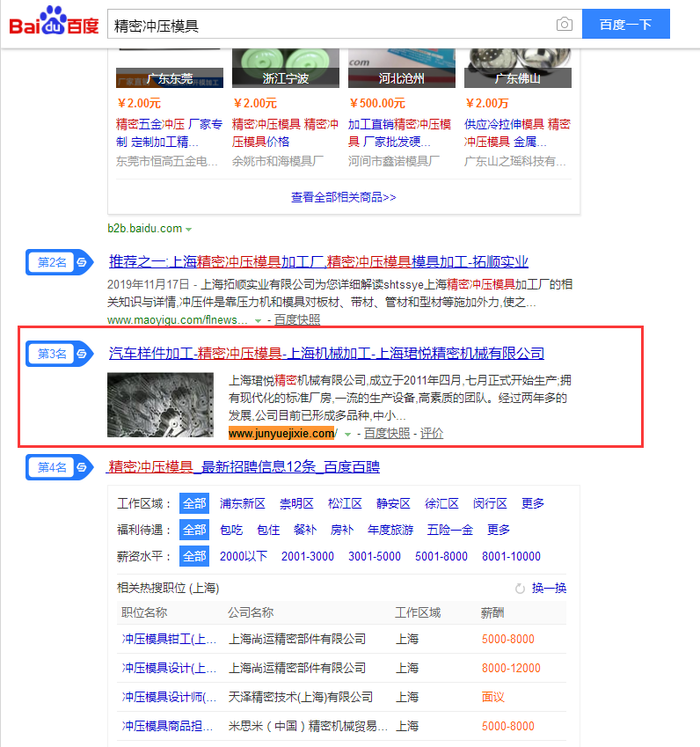Select 5001-8000 salary filter
Screen dimensions: 700x747
441,556
